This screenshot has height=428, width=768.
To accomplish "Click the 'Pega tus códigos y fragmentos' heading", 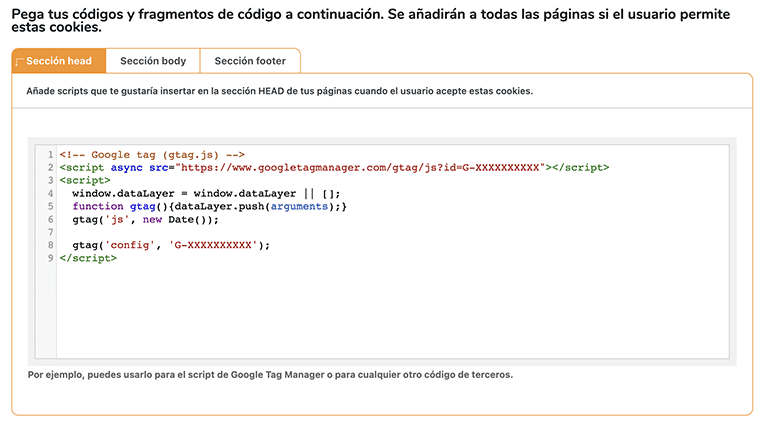I will 371,21.
